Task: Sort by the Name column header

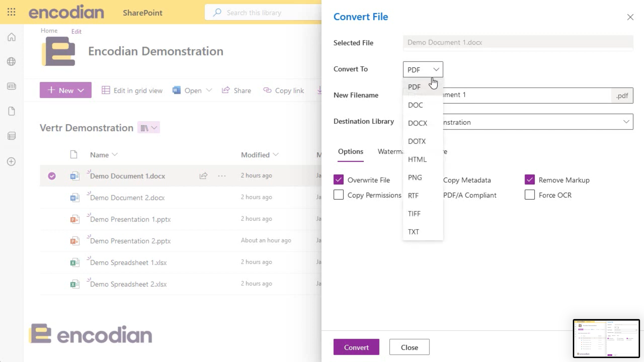Action: [x=104, y=155]
